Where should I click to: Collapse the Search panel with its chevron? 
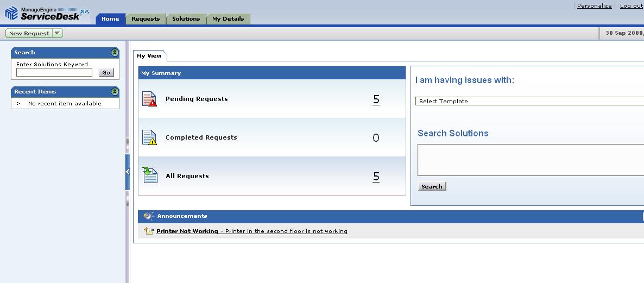[115, 53]
